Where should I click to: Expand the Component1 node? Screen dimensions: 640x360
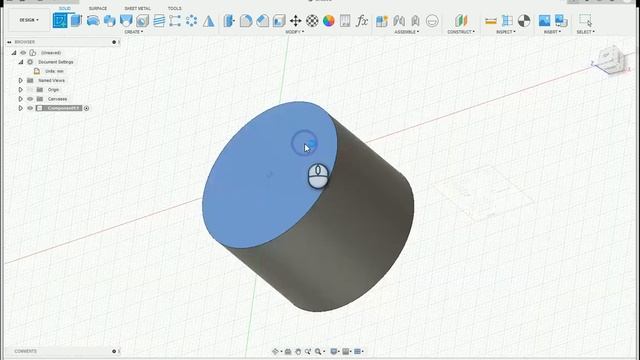coord(20,108)
